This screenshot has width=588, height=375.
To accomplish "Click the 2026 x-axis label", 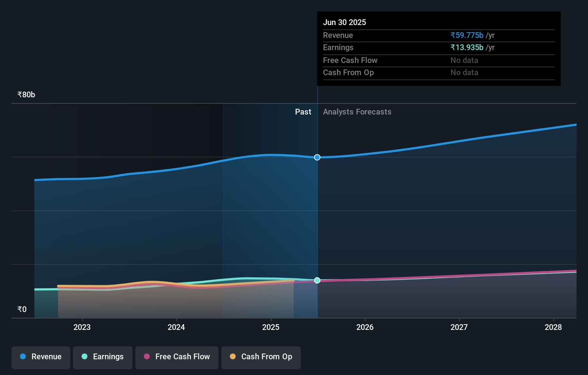I will tap(365, 327).
